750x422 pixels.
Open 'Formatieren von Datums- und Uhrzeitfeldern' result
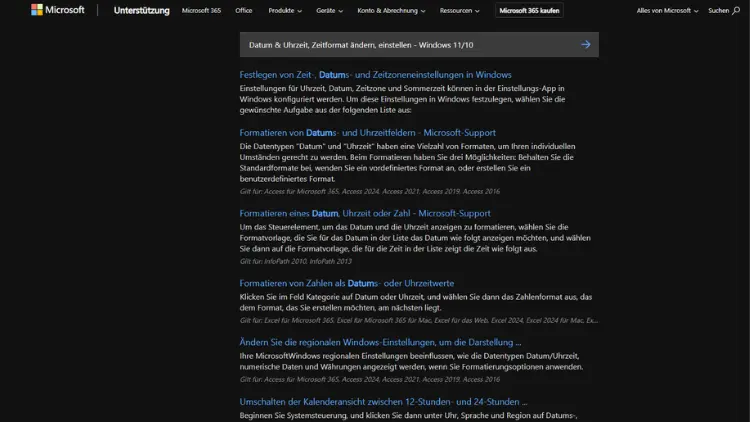[367, 133]
